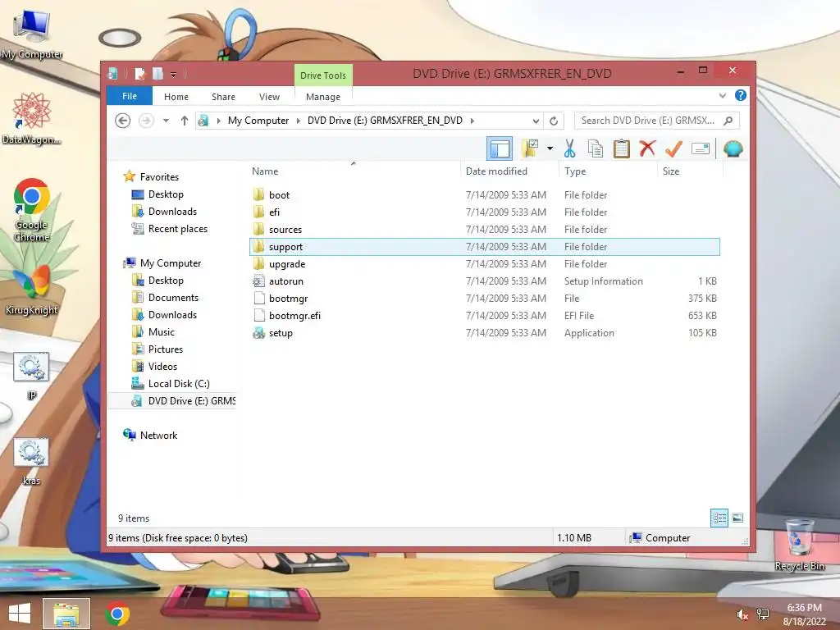The height and width of the screenshot is (630, 840).
Task: Click the Properties quick access icon
Action: click(x=139, y=74)
